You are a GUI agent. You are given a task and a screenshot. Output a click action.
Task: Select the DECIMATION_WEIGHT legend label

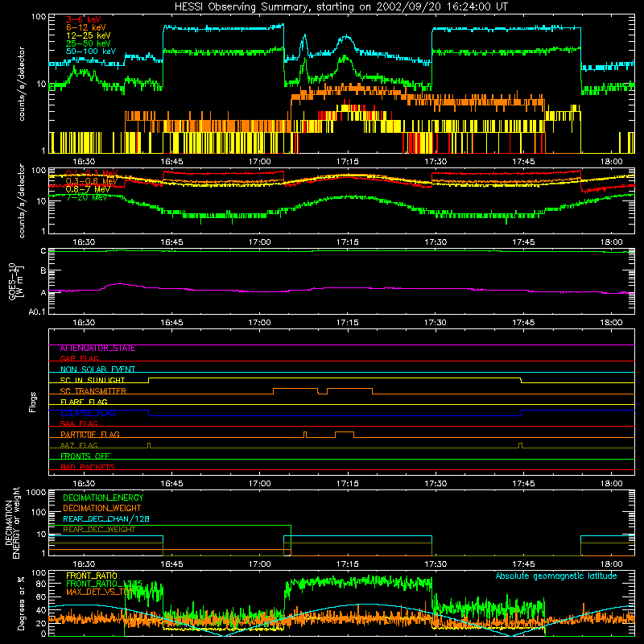(102, 509)
